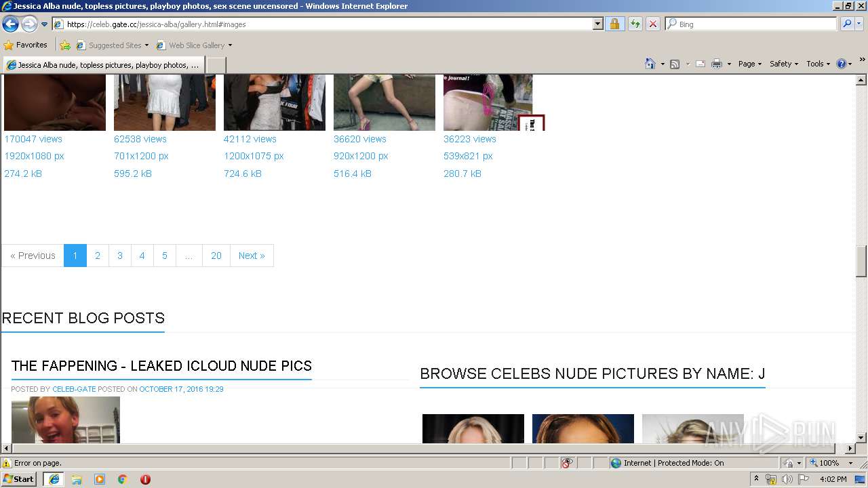
Task: Click the '595.2 kB' file size text
Action: click(x=133, y=174)
